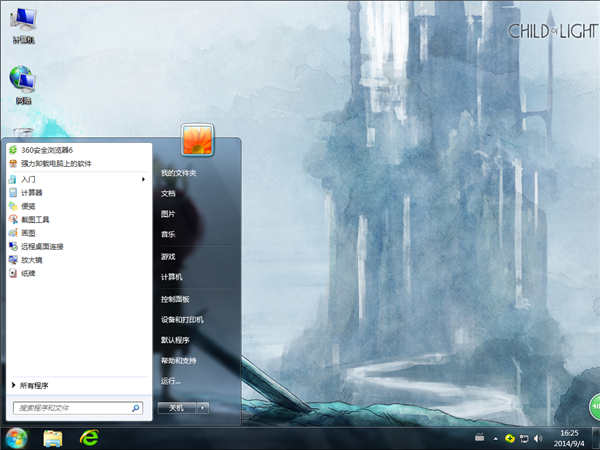This screenshot has height=450, width=600.
Task: Launch the 放大镜 magnifier
Action: pyautogui.click(x=32, y=259)
